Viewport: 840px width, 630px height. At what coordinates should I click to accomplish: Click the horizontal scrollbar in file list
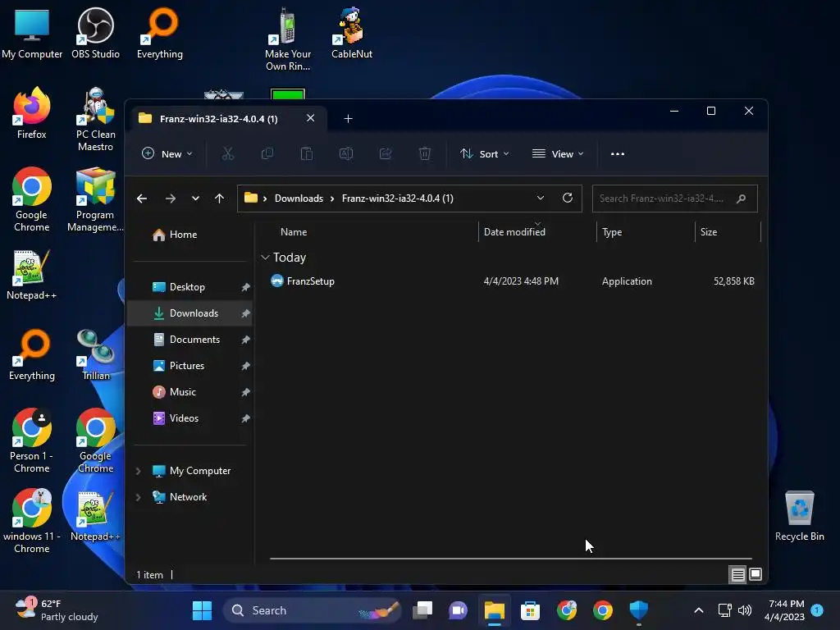pos(510,559)
